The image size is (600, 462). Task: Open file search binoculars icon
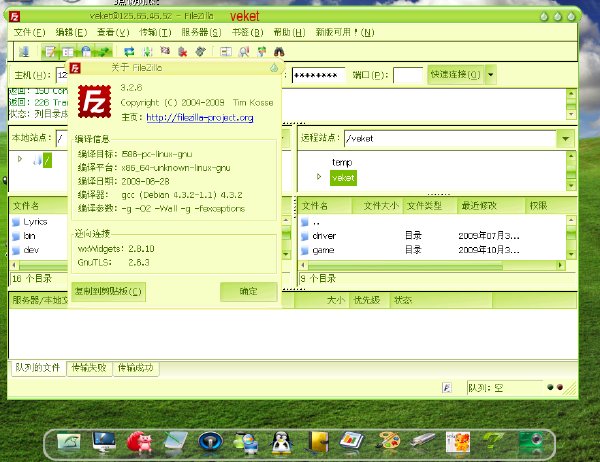(x=279, y=52)
